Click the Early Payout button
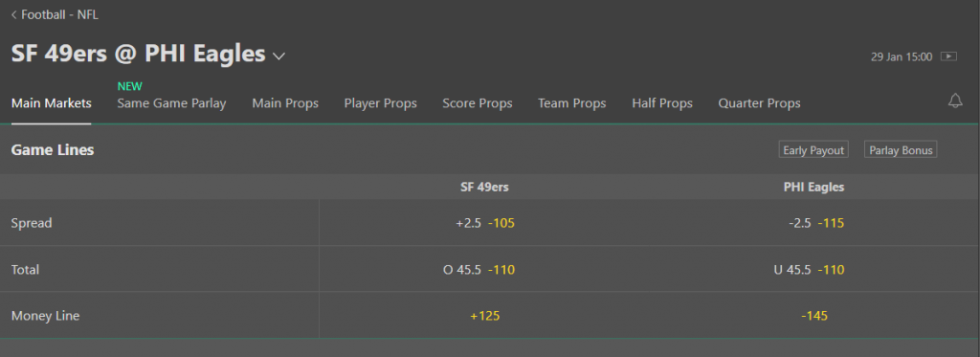 tap(813, 150)
